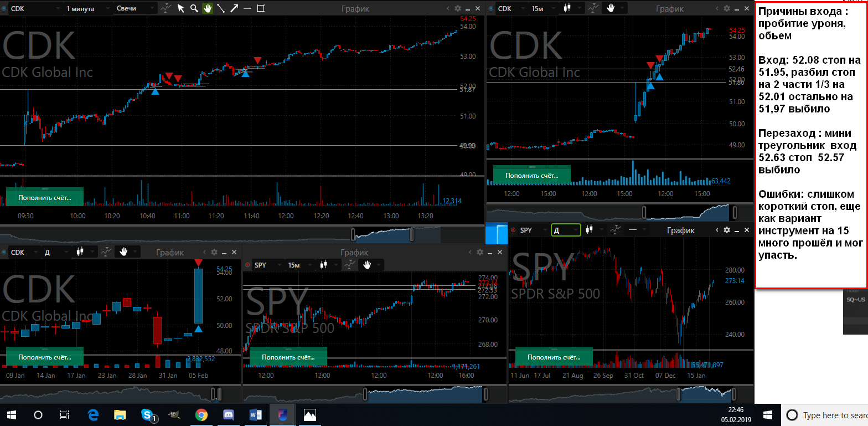This screenshot has width=868, height=426.
Task: Open settings gear of 15m CDK chart
Action: [x=726, y=8]
